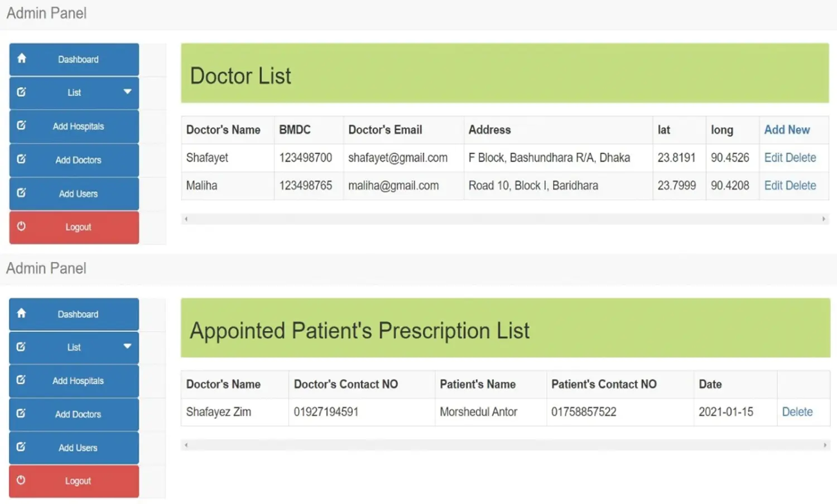Click the Doctor List horizontal scrollbar right arrow
Viewport: 837px width, 504px height.
824,219
